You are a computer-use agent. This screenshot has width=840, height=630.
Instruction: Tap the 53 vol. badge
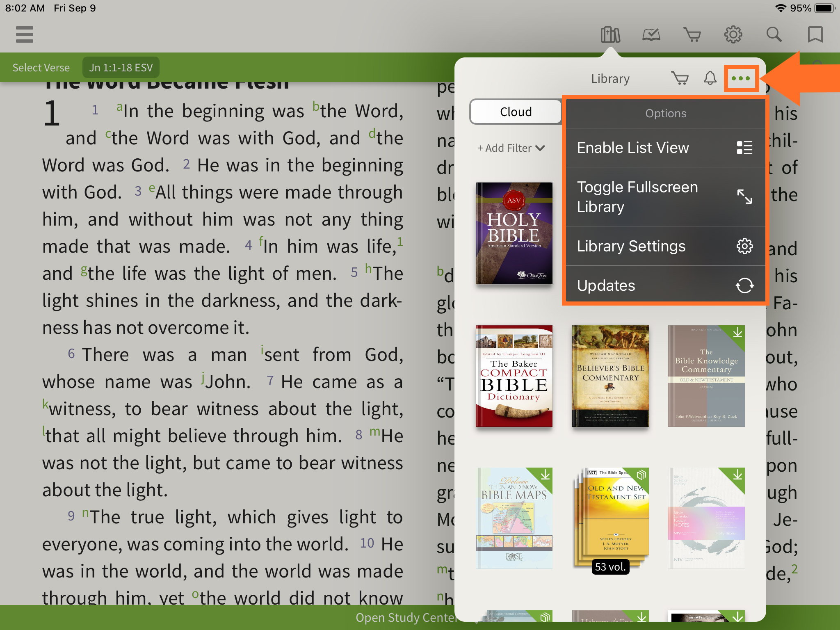coord(610,567)
